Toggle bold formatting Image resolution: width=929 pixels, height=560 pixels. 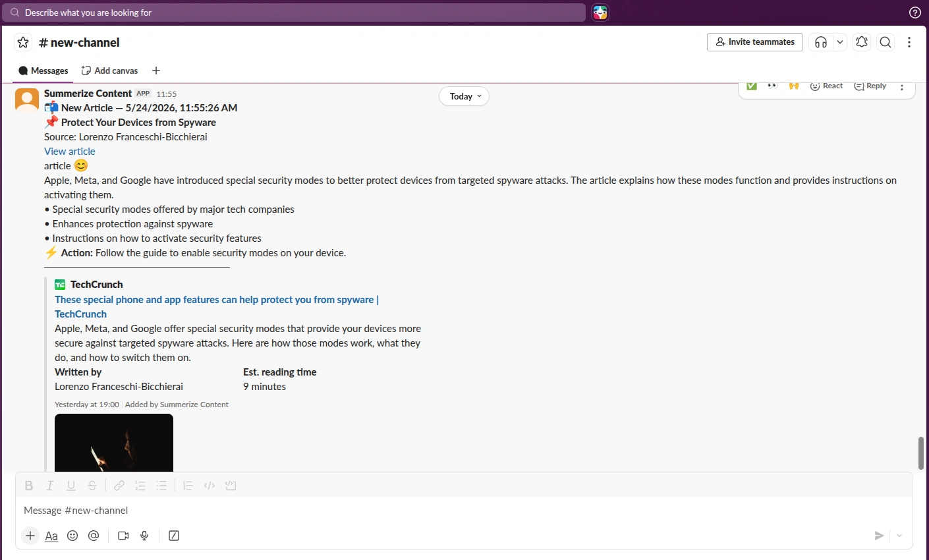tap(29, 486)
